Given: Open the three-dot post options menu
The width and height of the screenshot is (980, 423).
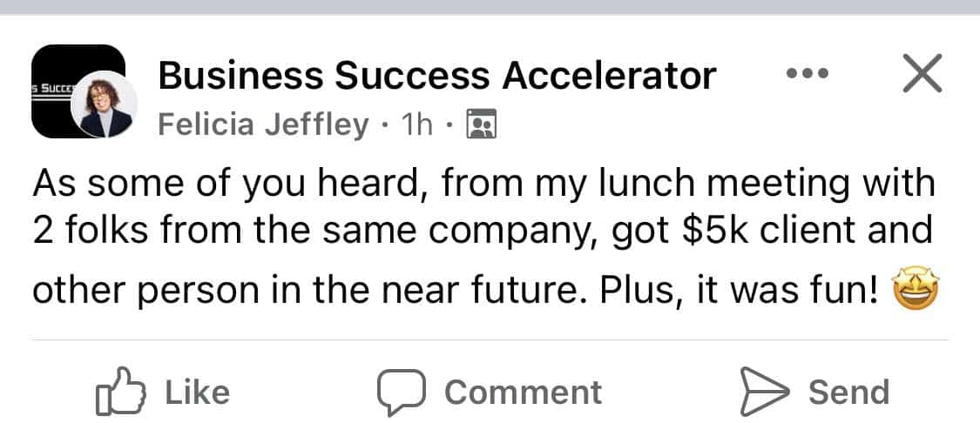Looking at the screenshot, I should (x=805, y=75).
